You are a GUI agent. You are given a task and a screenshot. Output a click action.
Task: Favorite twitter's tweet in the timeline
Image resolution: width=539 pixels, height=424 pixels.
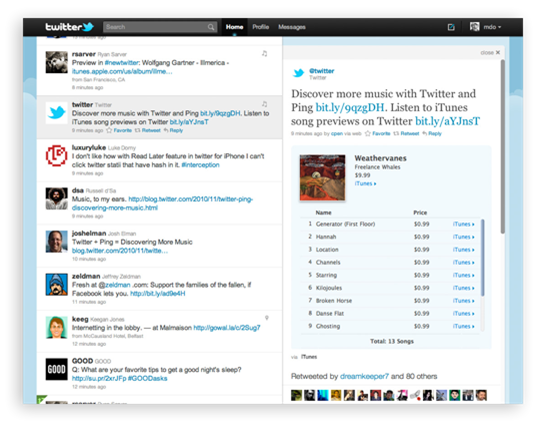(119, 130)
